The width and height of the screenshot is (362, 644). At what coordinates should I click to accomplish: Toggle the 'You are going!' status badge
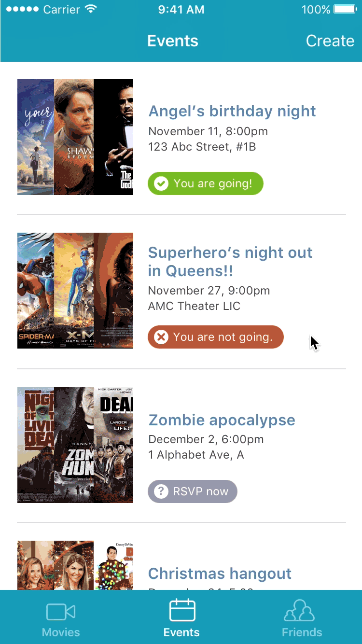pos(206,183)
